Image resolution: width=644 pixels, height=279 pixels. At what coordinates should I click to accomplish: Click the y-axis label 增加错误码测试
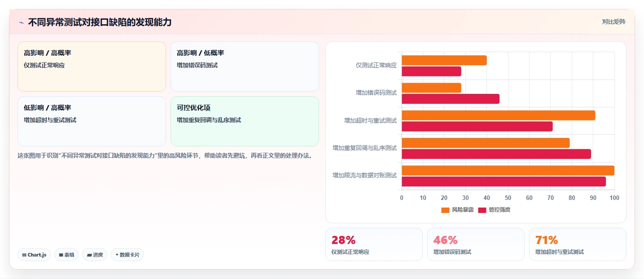click(376, 93)
